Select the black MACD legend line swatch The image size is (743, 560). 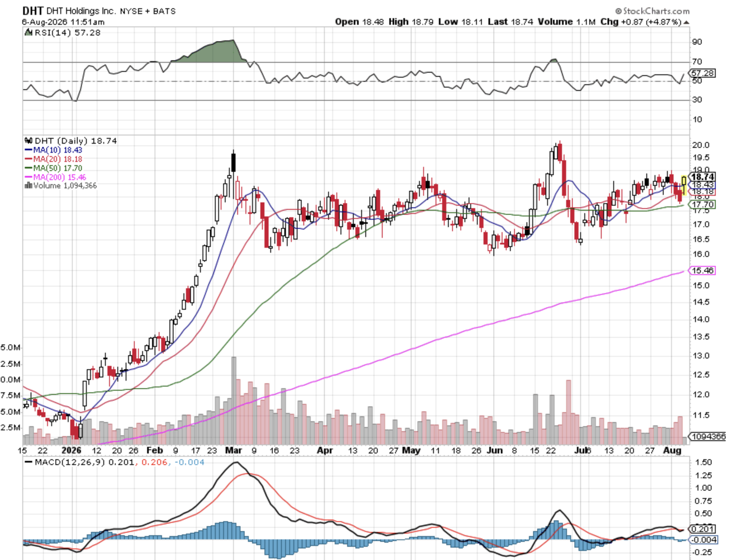tap(29, 462)
